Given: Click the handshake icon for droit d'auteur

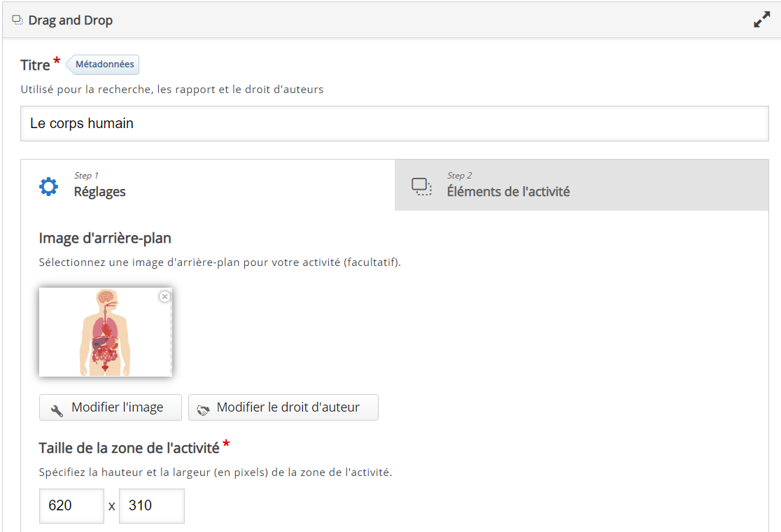Looking at the screenshot, I should (203, 409).
